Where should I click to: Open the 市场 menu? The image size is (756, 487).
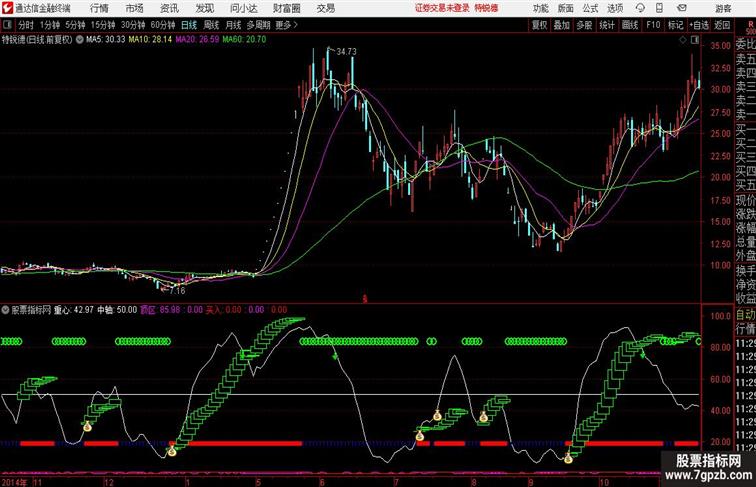point(134,8)
